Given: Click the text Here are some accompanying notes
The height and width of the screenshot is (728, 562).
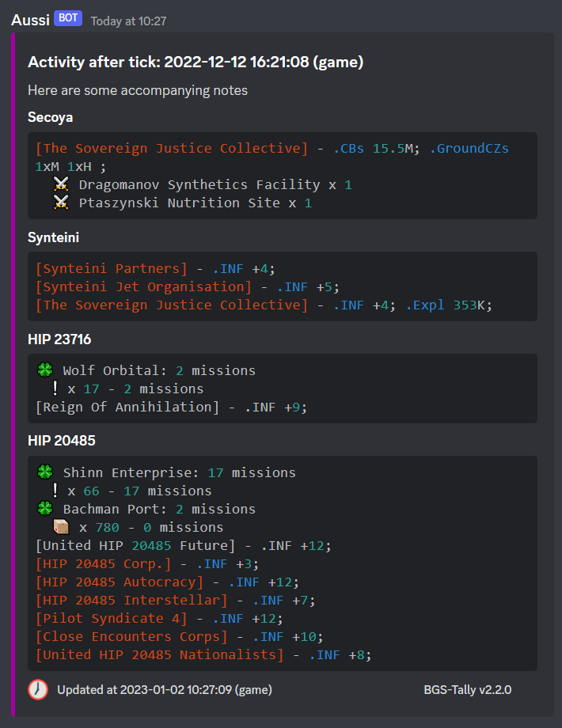Looking at the screenshot, I should 138,90.
